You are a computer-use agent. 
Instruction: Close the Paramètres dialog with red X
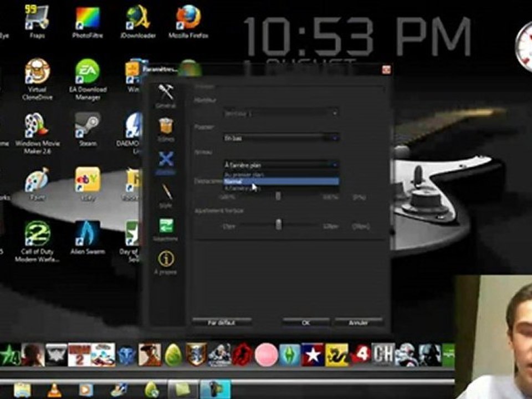[386, 70]
